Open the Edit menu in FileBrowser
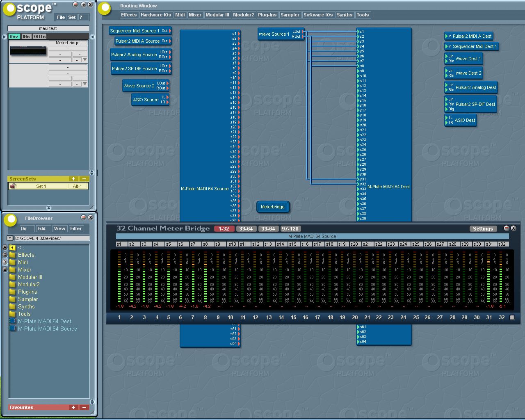The height and width of the screenshot is (420, 525). 43,228
